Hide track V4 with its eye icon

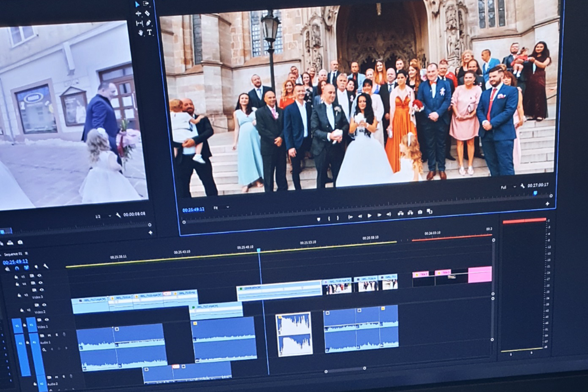(41, 283)
